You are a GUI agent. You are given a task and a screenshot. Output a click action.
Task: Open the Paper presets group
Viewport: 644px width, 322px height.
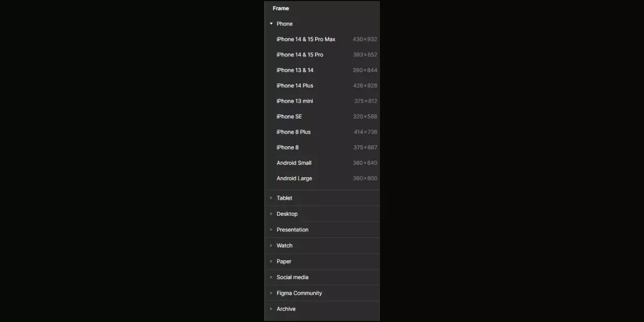pyautogui.click(x=271, y=261)
